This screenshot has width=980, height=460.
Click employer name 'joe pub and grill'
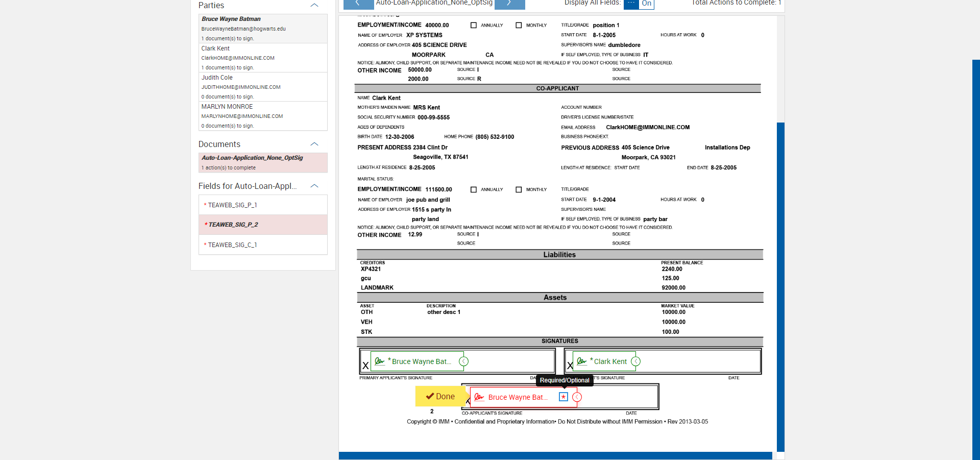428,200
